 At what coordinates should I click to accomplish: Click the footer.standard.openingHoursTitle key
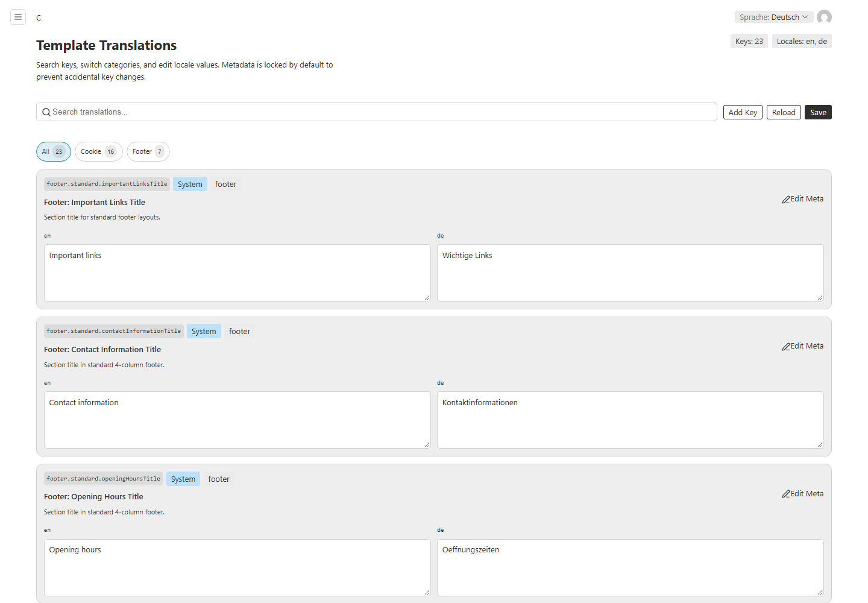104,479
